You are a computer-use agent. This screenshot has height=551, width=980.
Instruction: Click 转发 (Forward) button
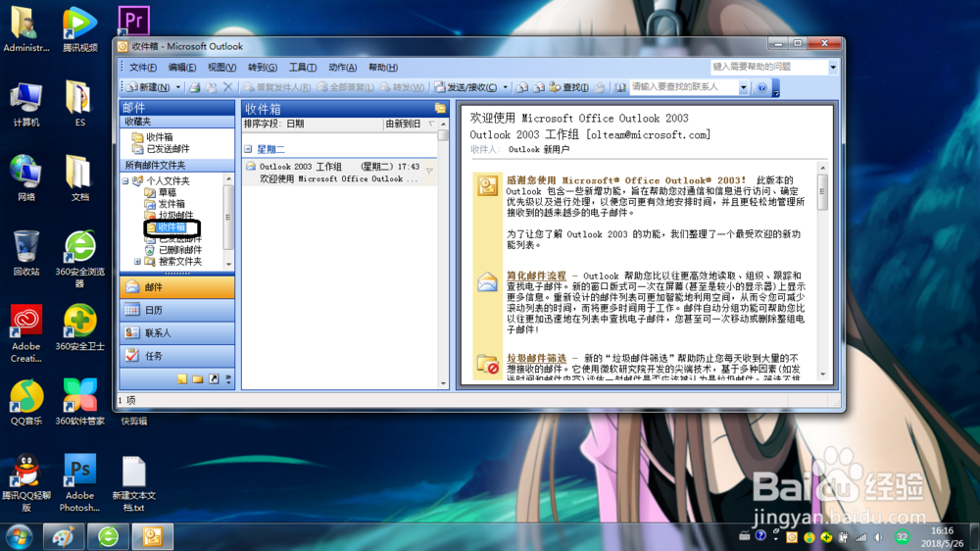(402, 87)
